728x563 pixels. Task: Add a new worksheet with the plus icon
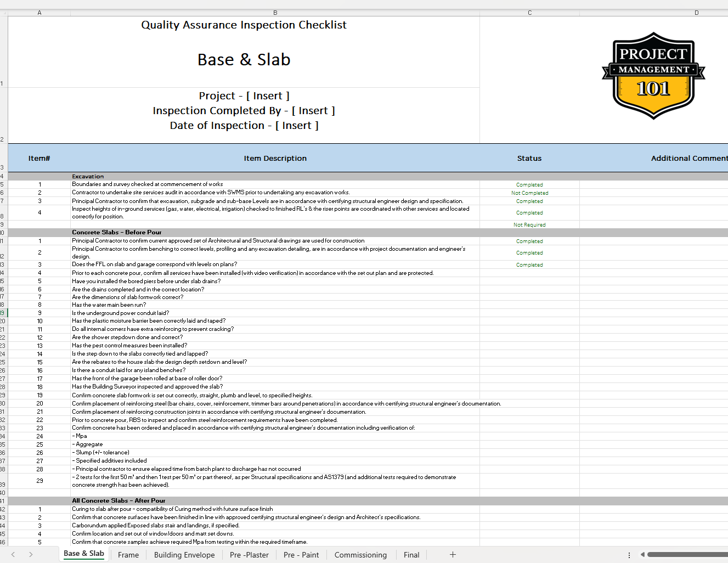(453, 555)
